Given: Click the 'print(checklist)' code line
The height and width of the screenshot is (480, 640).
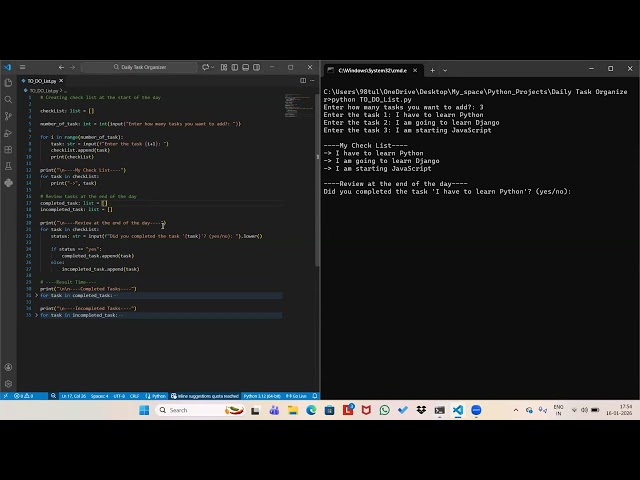Looking at the screenshot, I should pos(72,157).
